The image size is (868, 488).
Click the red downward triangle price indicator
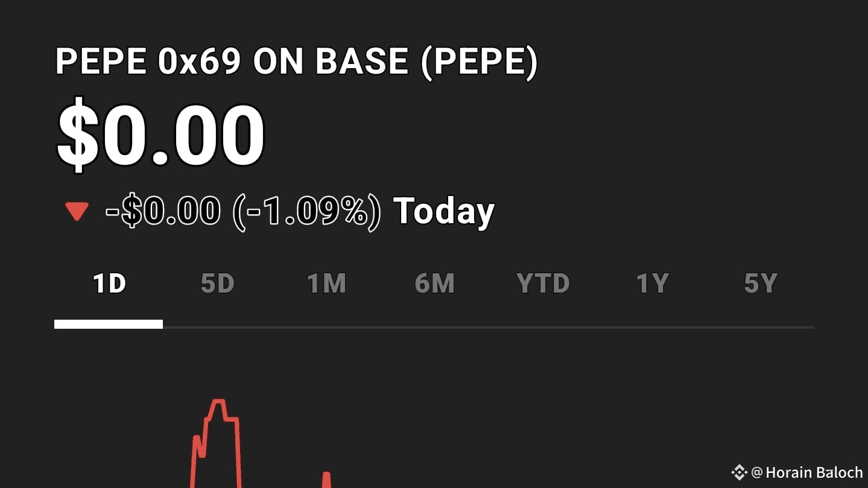pos(77,212)
